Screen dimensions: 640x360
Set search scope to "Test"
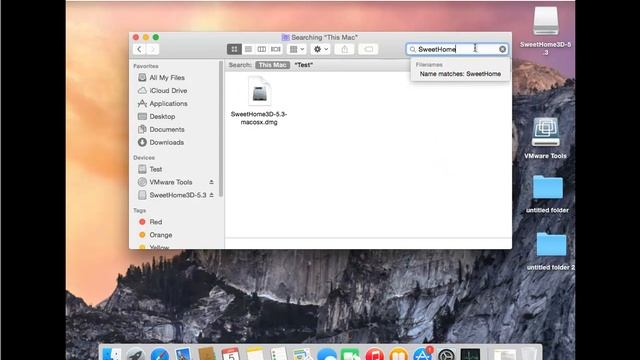(x=304, y=65)
